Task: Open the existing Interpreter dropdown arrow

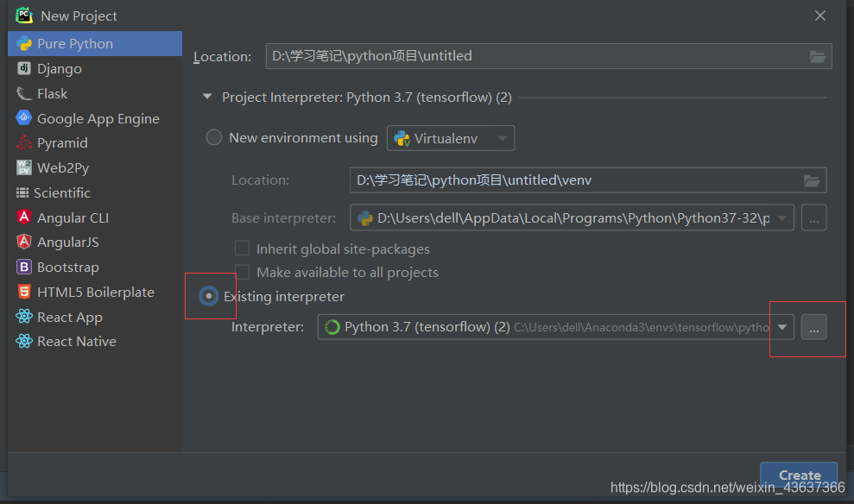Action: point(782,327)
